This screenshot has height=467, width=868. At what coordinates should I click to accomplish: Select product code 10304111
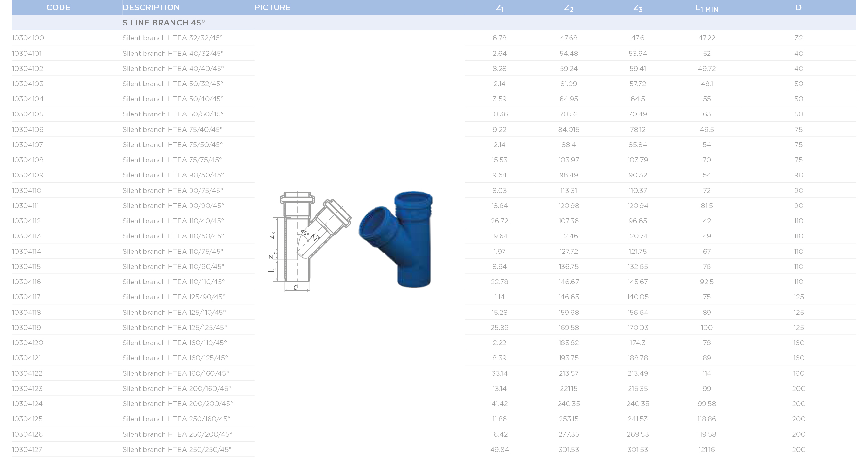tap(25, 205)
